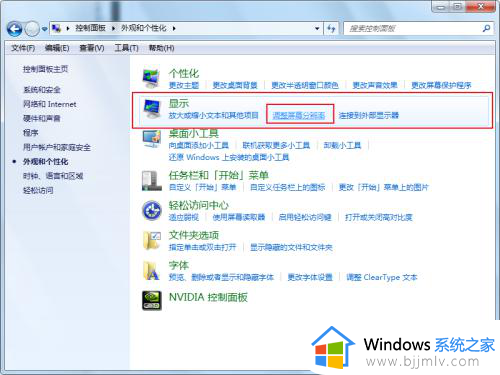This screenshot has width=500, height=375.
Task: Open the recent pages dropdown arrow
Action: 44,29
